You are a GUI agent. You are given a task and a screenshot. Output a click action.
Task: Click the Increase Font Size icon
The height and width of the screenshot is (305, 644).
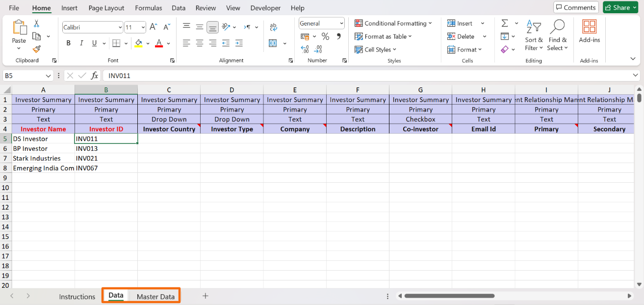click(x=154, y=27)
